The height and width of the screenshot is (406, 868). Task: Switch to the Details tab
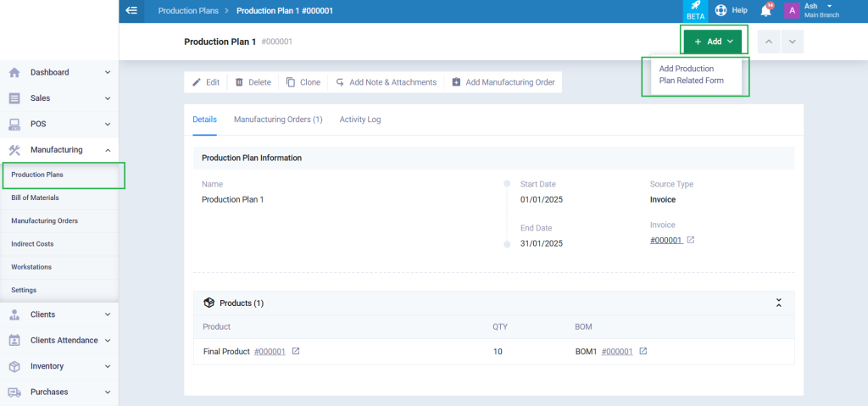pyautogui.click(x=205, y=120)
